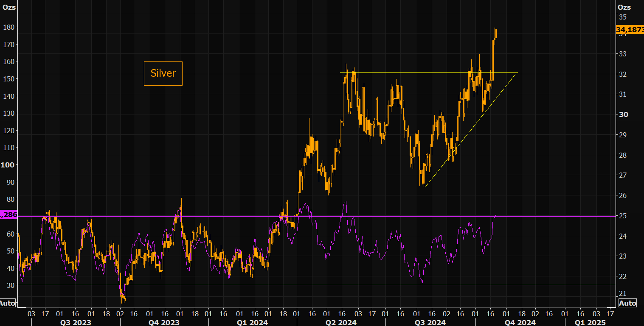Viewport: 644px width, 326px height.
Task: Click the Ozs unit label on right axis
Action: (624, 7)
